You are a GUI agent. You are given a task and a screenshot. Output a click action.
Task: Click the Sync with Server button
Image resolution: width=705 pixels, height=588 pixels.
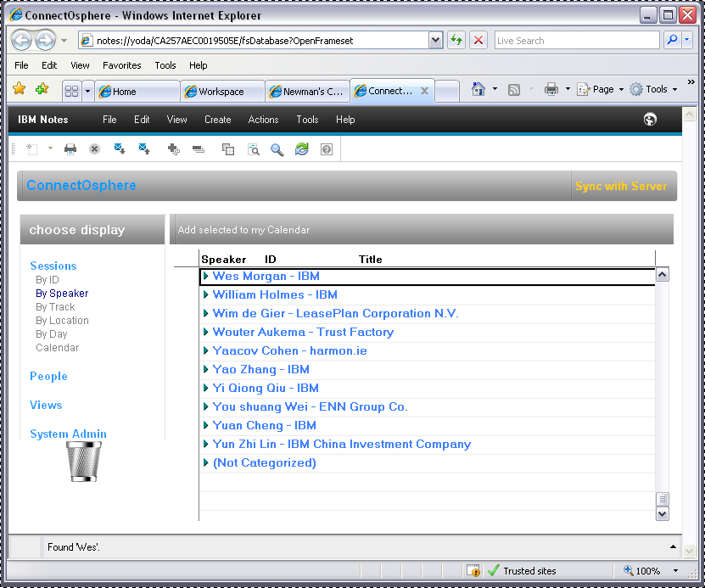[x=621, y=186]
